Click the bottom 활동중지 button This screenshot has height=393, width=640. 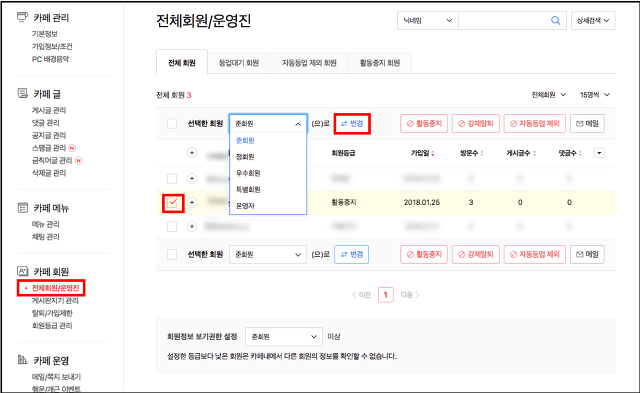coord(424,254)
